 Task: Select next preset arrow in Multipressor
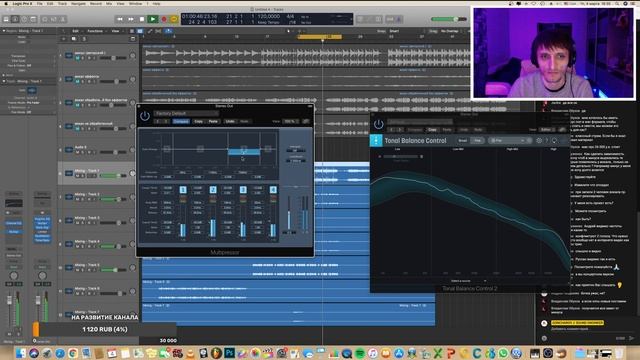coord(166,121)
